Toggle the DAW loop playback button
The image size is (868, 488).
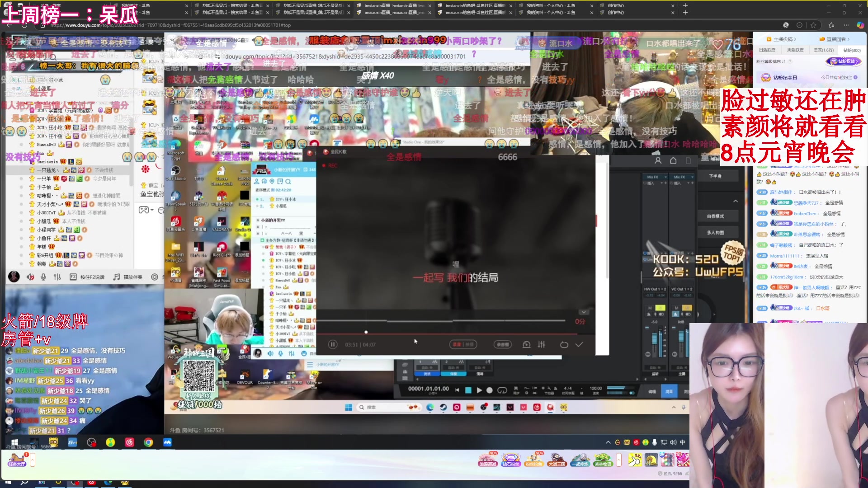[x=502, y=390]
